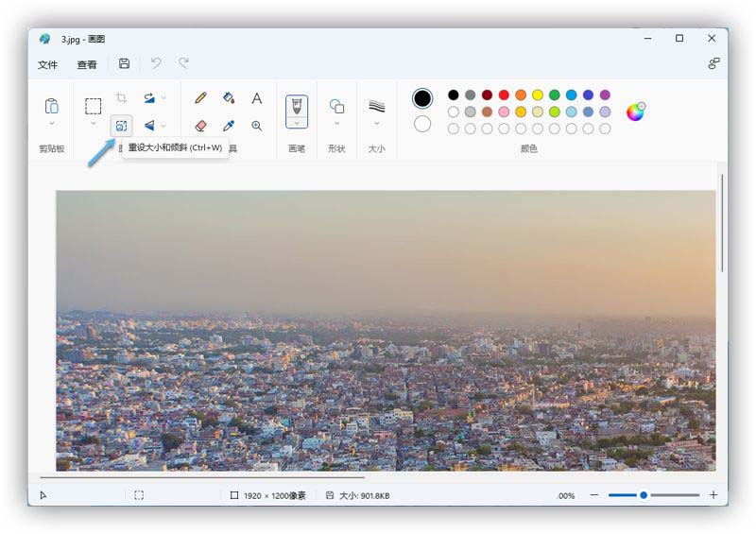Zoom in with the plus button
Image resolution: width=756 pixels, height=534 pixels.
click(713, 495)
